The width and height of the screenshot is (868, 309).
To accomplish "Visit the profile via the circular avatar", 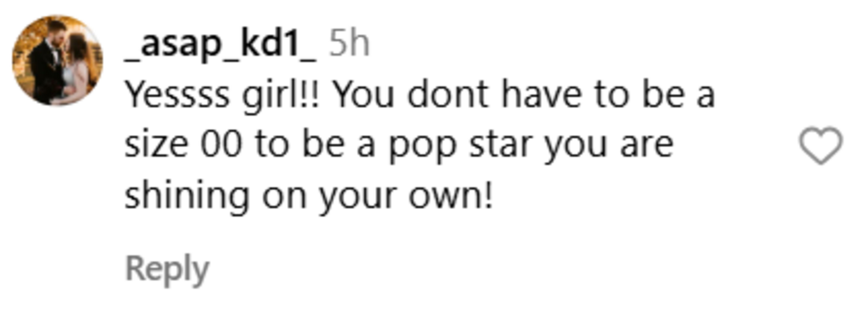I will click(x=57, y=60).
